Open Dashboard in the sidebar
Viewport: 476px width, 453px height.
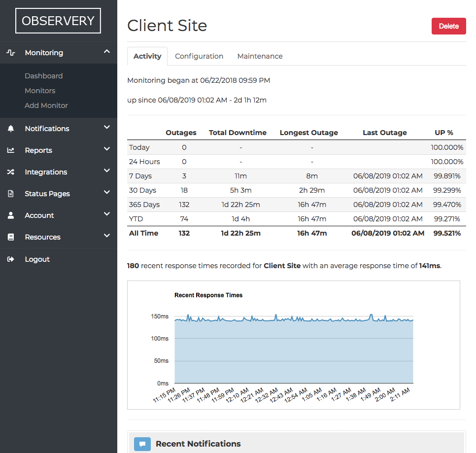[x=44, y=76]
